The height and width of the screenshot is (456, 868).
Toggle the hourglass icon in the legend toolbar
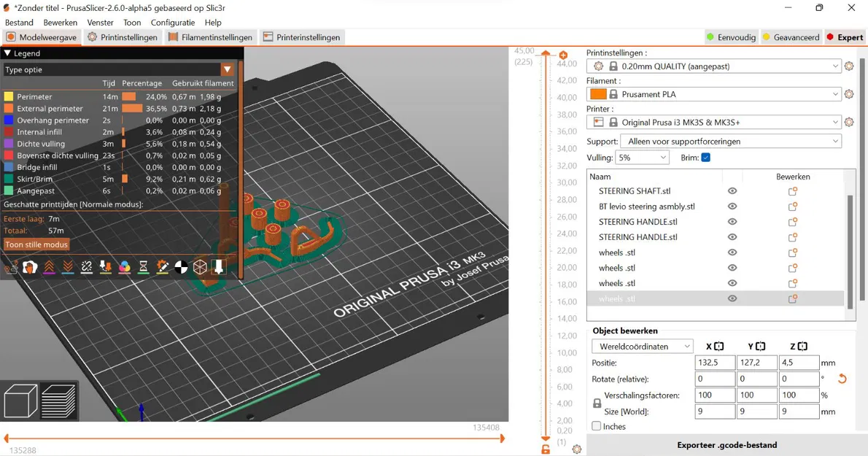pyautogui.click(x=143, y=268)
